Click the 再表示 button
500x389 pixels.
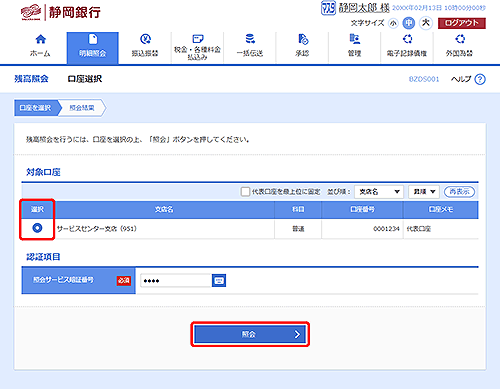coord(459,192)
